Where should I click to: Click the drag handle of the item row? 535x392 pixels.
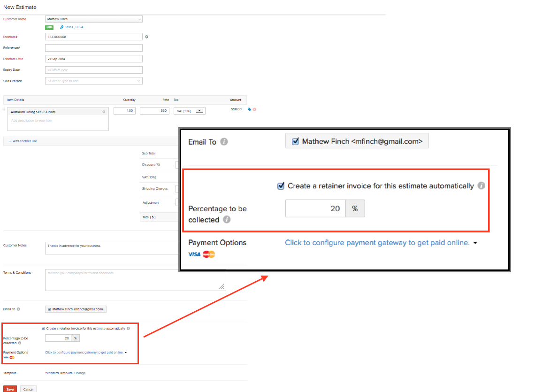(4, 110)
